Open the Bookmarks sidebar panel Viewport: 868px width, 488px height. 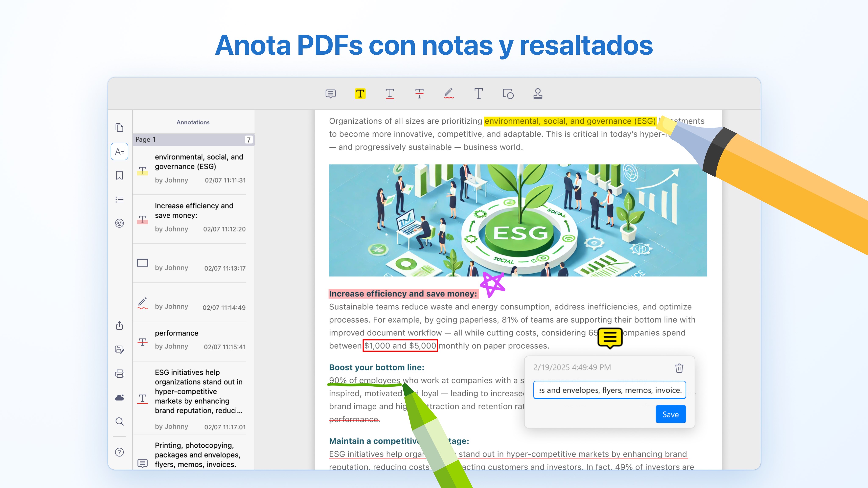(119, 175)
